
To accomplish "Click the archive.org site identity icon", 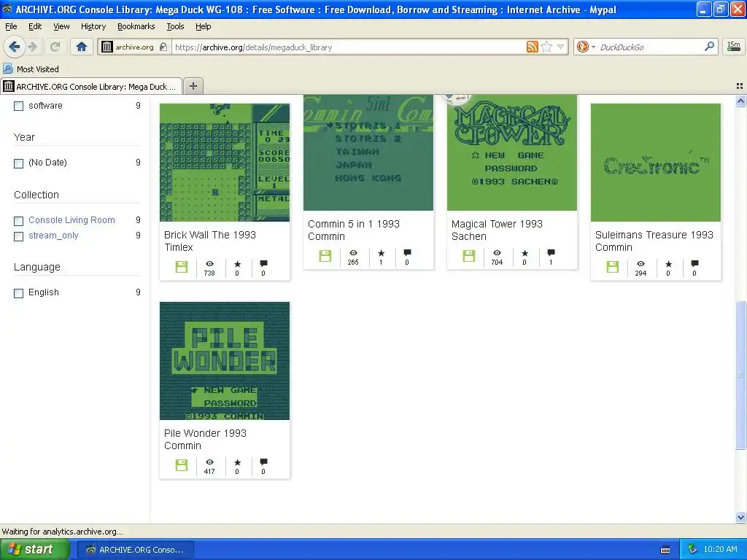I will pos(107,47).
